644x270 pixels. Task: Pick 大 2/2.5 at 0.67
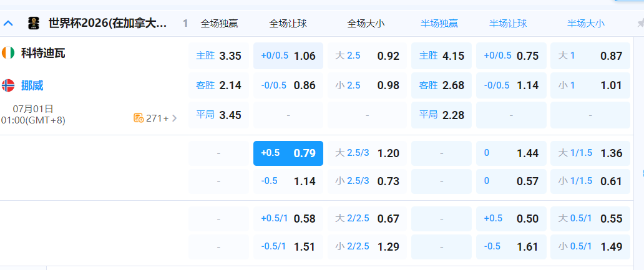[367, 219]
